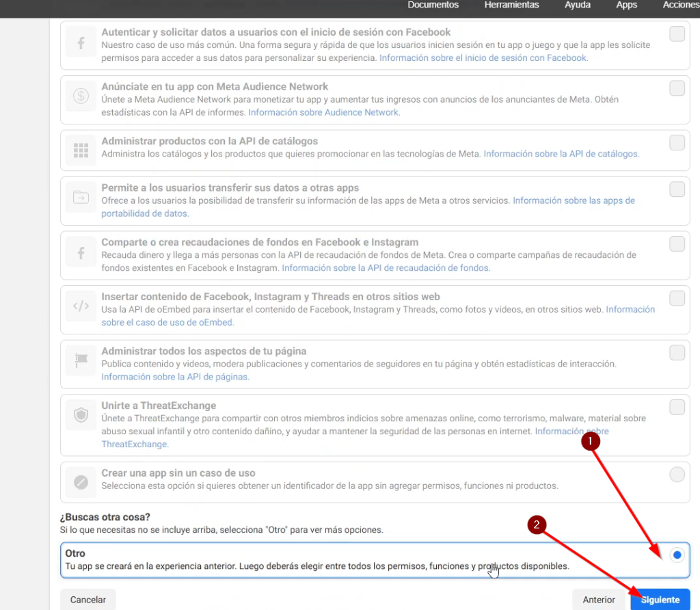Image resolution: width=700 pixels, height=610 pixels.
Task: Click the heading Unirte a ThreatExchange
Action: coord(159,406)
